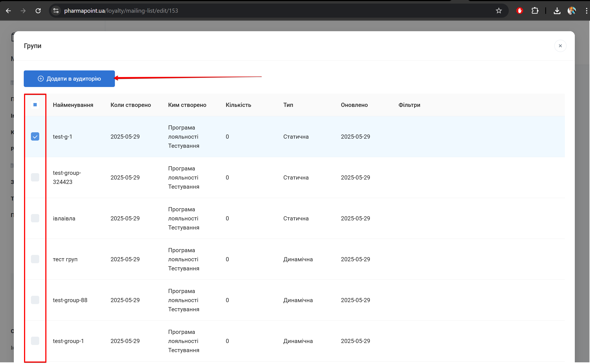Open the Chrome profile avatar
The height and width of the screenshot is (364, 590).
pos(571,11)
